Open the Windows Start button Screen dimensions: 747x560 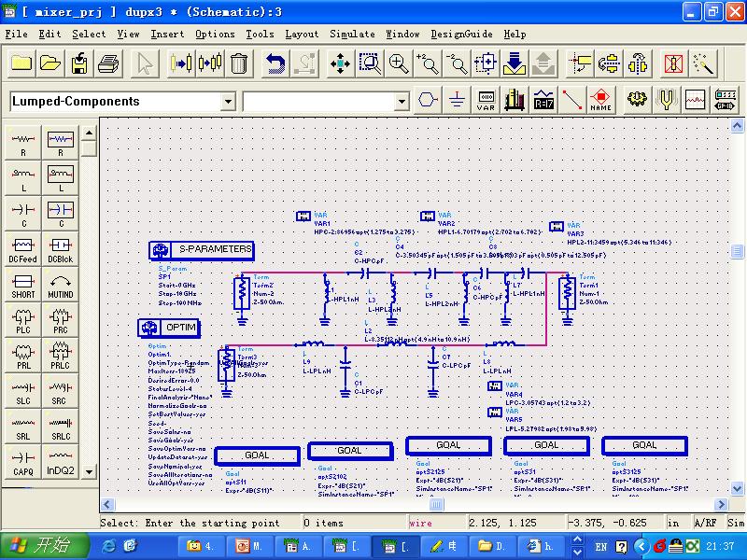tap(44, 546)
